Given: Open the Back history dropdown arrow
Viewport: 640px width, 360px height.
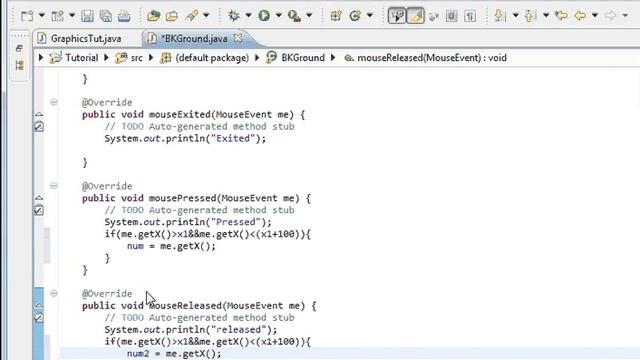Looking at the screenshot, I should tap(595, 16).
